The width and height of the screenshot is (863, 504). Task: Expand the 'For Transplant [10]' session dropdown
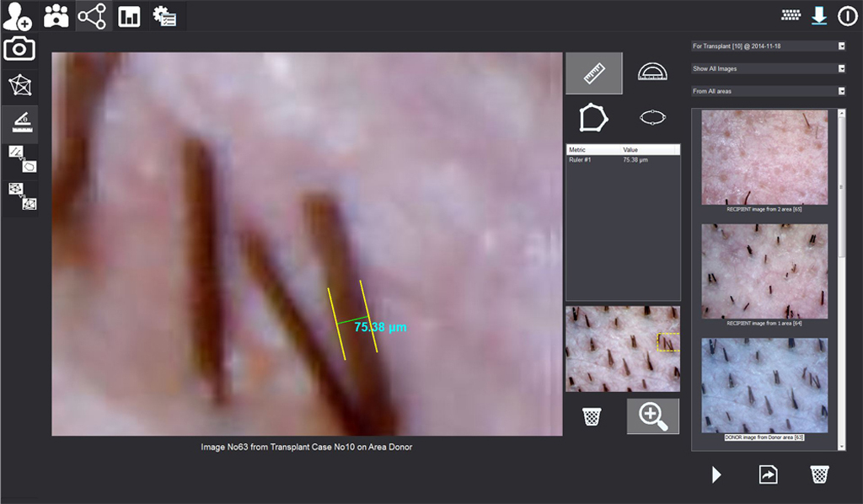click(x=841, y=46)
